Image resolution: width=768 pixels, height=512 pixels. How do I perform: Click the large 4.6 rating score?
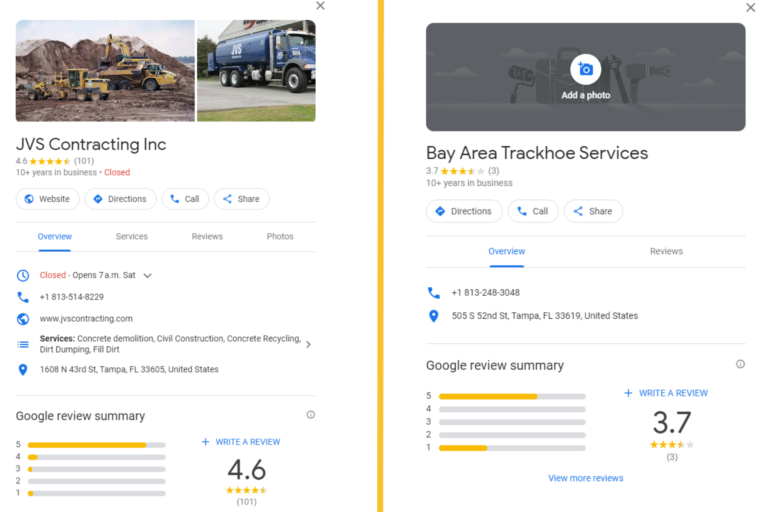[246, 470]
